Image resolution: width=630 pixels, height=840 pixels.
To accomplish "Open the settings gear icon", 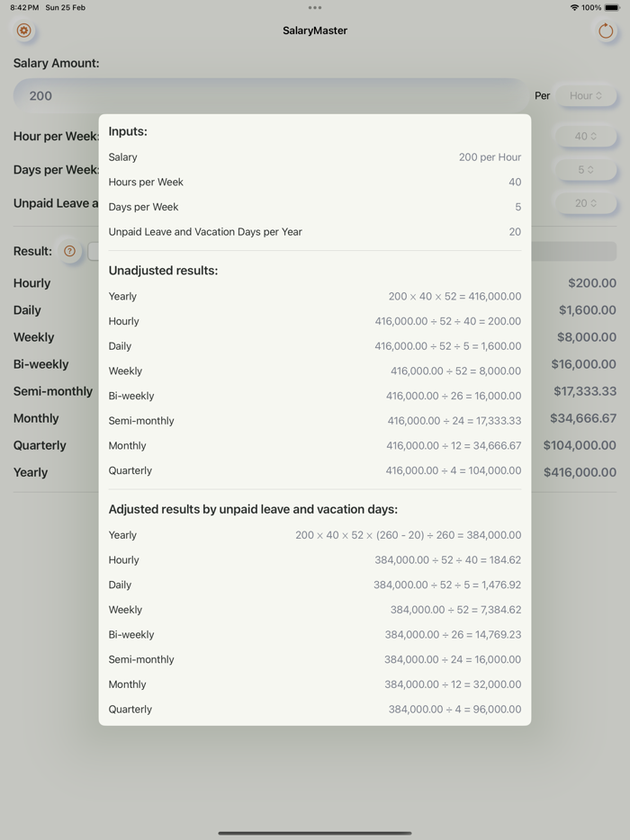I will pyautogui.click(x=23, y=31).
